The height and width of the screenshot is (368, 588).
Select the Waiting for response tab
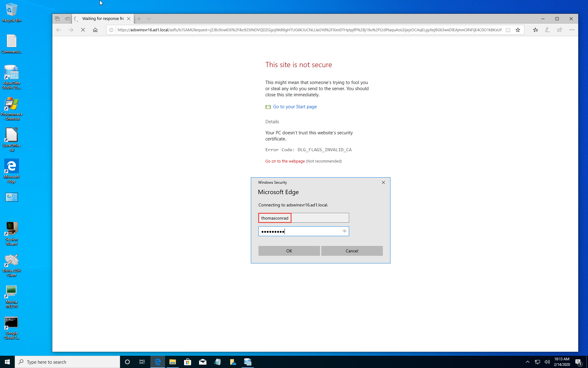pyautogui.click(x=103, y=19)
